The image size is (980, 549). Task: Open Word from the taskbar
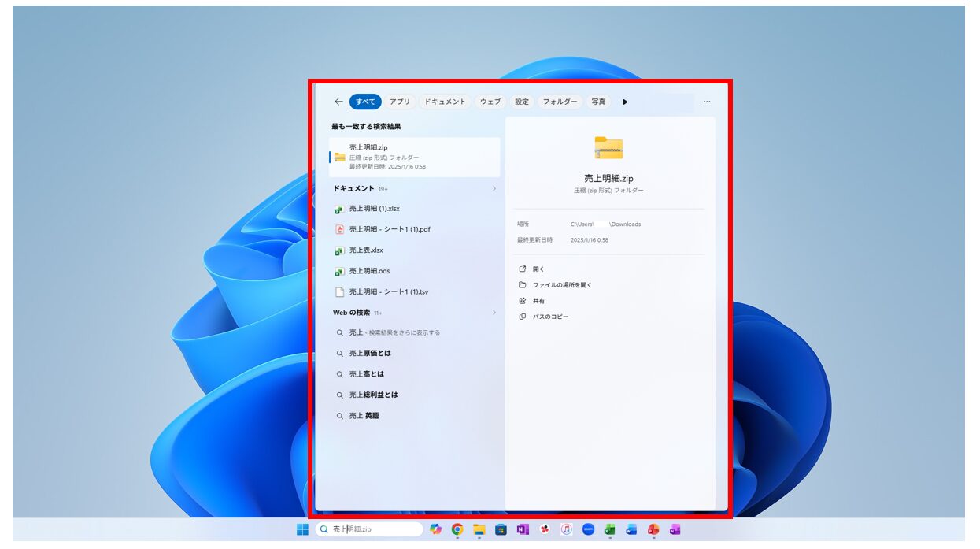[x=631, y=530]
